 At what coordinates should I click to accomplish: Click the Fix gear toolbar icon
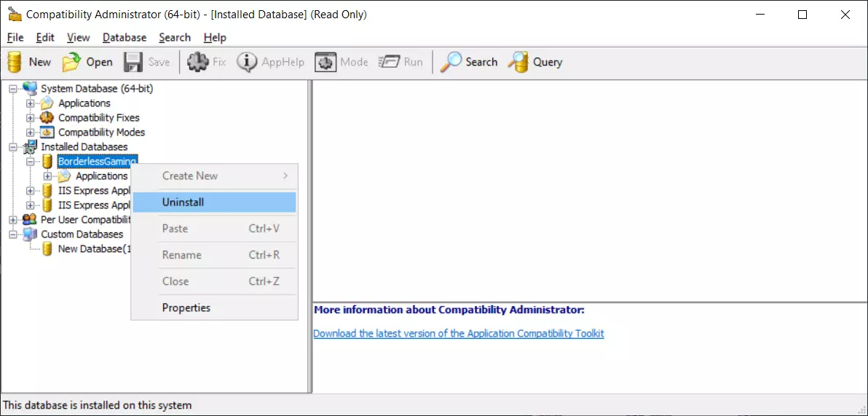pos(197,62)
